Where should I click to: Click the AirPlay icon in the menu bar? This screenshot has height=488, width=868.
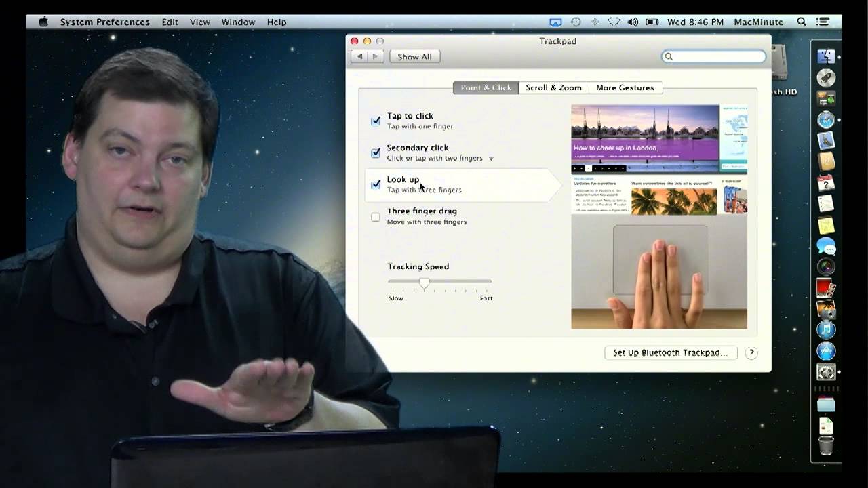pyautogui.click(x=557, y=22)
